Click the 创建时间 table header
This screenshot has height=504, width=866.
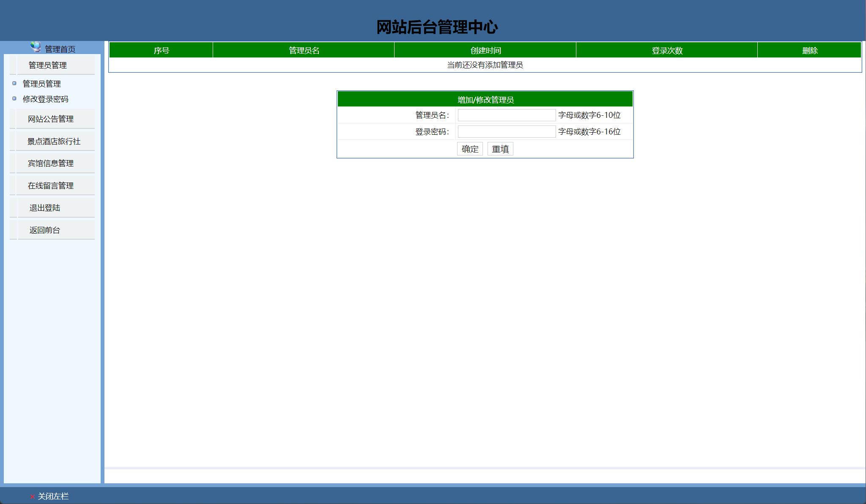click(x=485, y=50)
